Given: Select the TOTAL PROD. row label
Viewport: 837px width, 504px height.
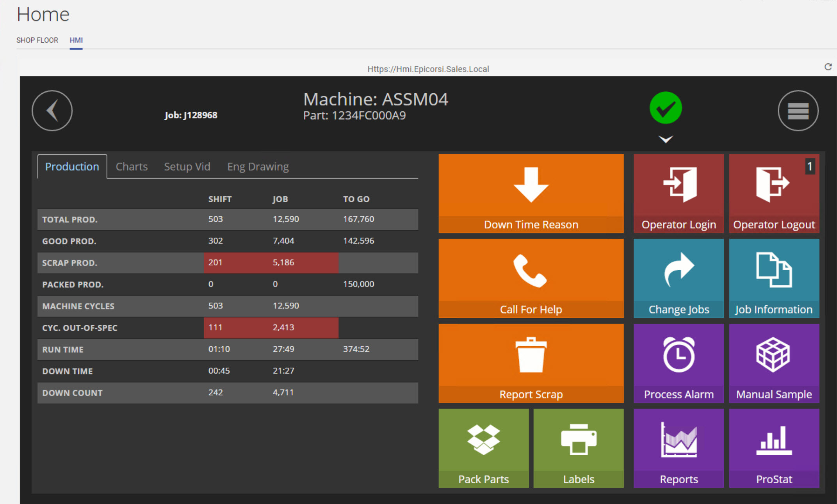Looking at the screenshot, I should [x=70, y=219].
